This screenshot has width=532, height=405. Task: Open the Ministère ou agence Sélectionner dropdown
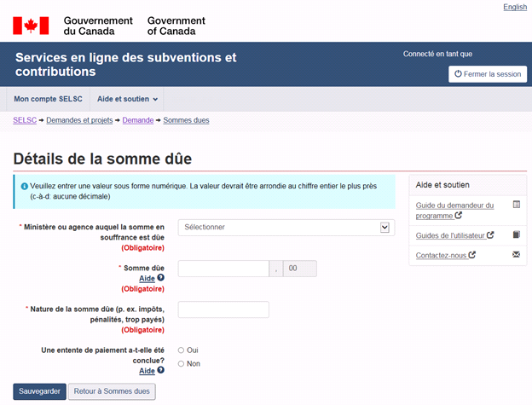286,227
